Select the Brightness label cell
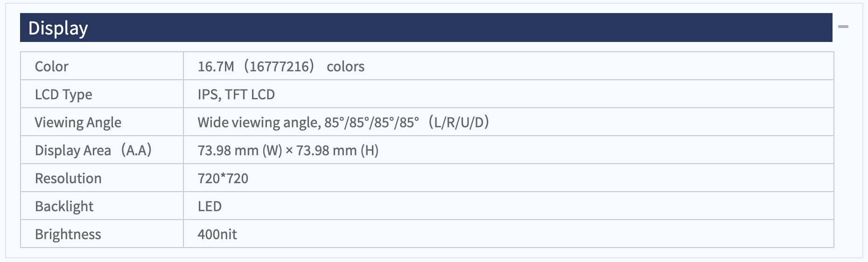 [102, 234]
